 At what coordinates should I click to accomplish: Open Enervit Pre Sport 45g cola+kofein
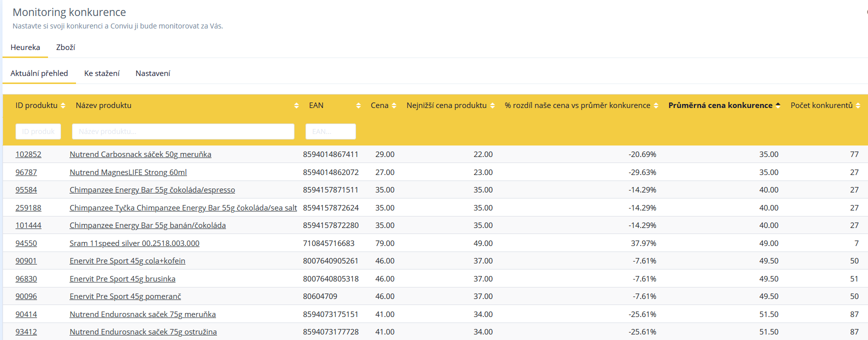127,261
